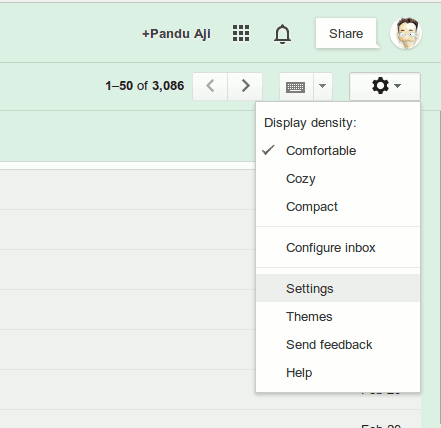Go to newer messages with left arrow
441x428 pixels.
[x=210, y=86]
